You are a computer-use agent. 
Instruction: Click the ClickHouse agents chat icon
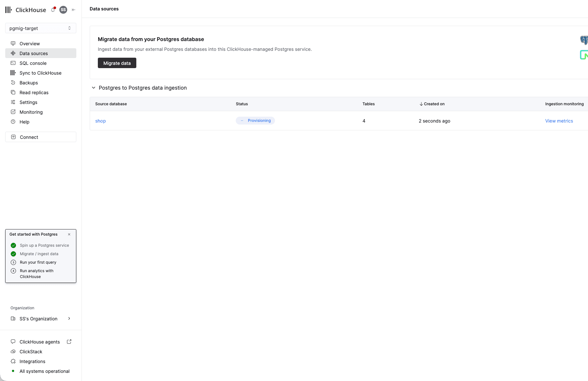click(13, 342)
